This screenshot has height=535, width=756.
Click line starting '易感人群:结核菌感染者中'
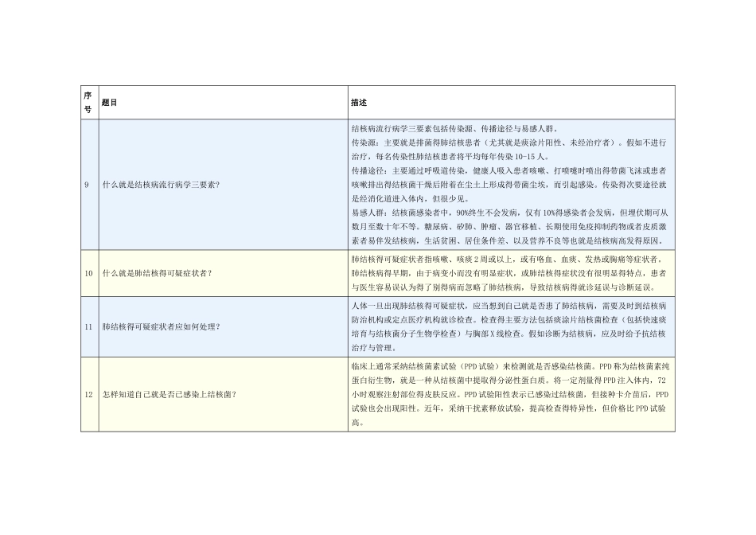509,213
